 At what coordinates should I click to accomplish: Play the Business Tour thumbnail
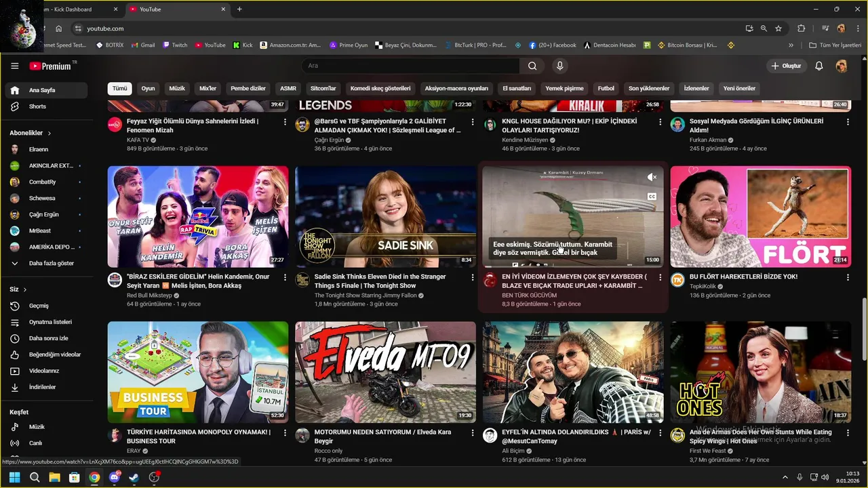pos(197,372)
